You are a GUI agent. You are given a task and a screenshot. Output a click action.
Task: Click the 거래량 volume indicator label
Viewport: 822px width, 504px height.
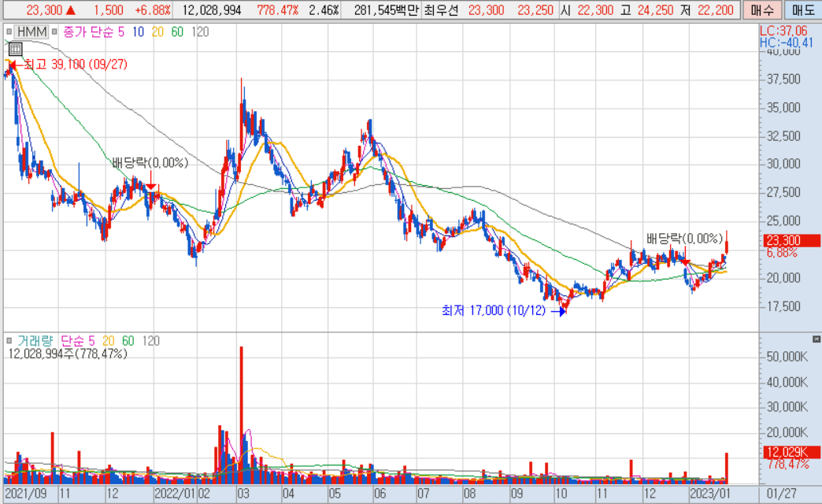pos(35,341)
